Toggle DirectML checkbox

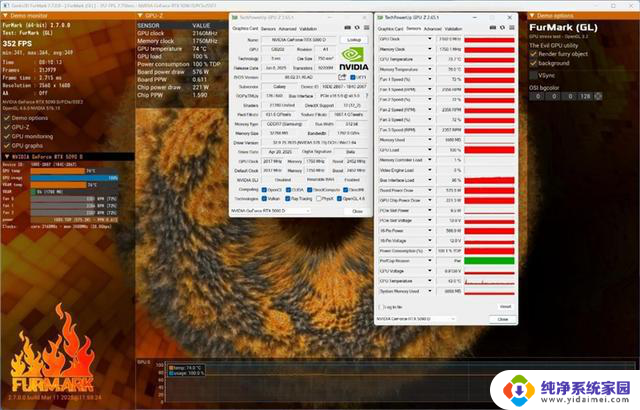coord(346,190)
